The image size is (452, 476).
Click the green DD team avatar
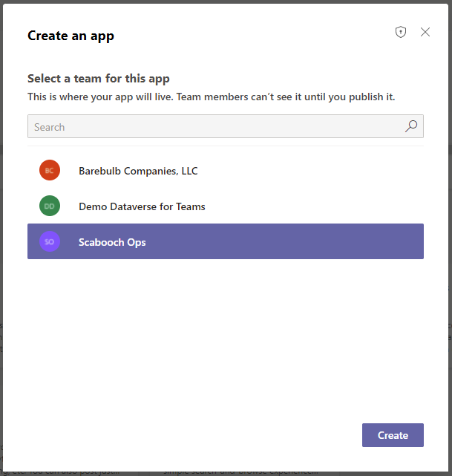tap(50, 206)
